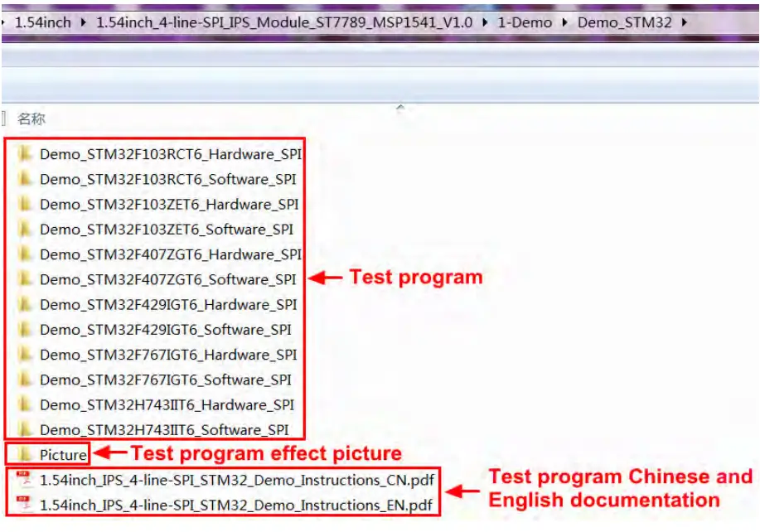Image resolution: width=760 pixels, height=532 pixels.
Task: Pick the Demo_STM32H743IIT6_Hardware_SPI folder icon
Action: coord(24,404)
